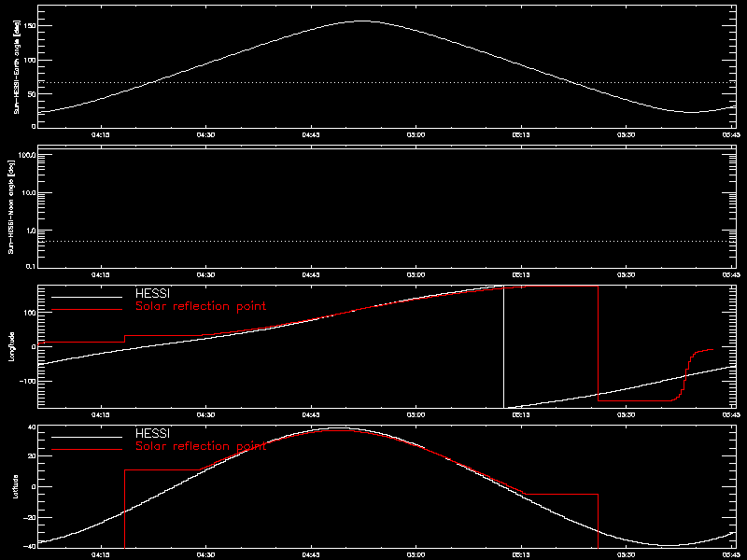747x560 pixels.
Task: Select "Solar reflection point" legend in Latitude plot
Action: pyautogui.click(x=201, y=446)
